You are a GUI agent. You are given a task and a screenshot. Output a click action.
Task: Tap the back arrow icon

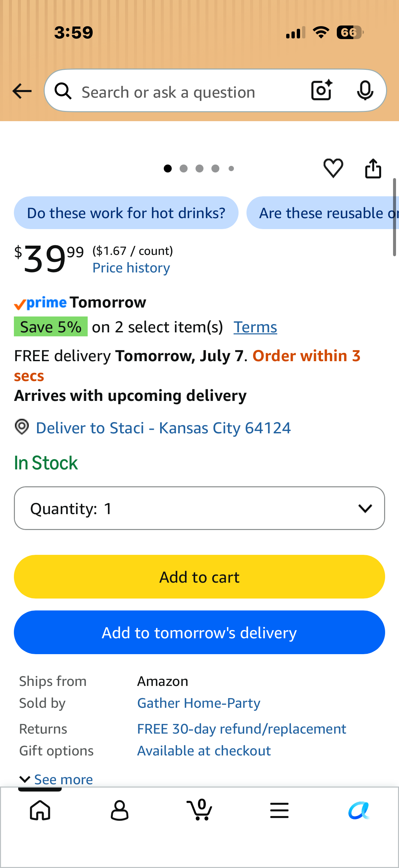coord(22,91)
